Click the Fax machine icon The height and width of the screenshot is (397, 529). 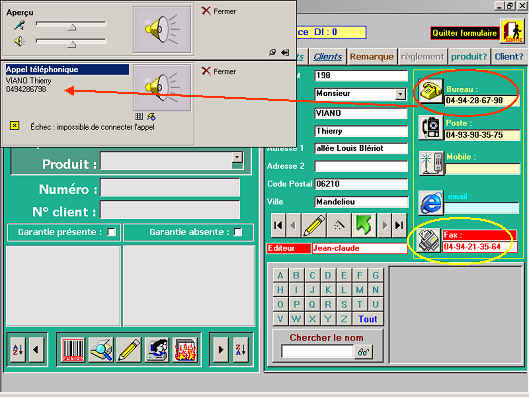click(428, 240)
